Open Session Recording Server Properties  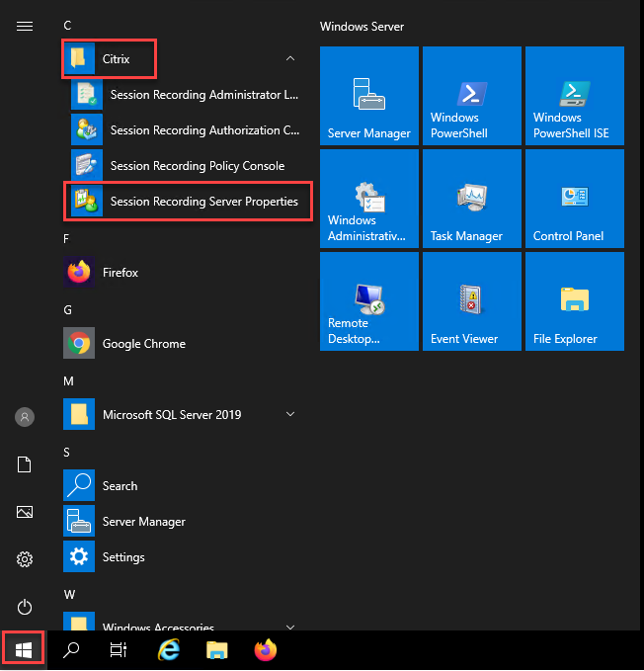click(203, 202)
